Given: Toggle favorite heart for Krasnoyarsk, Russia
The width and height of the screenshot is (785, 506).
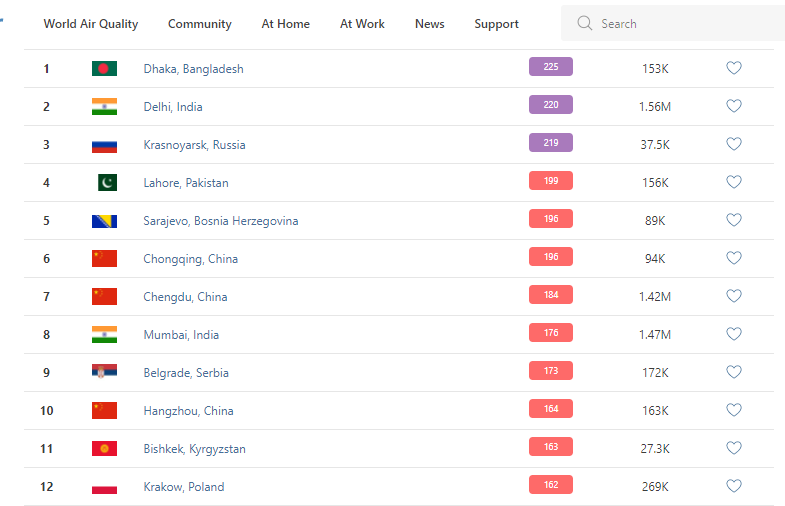Looking at the screenshot, I should pos(733,144).
